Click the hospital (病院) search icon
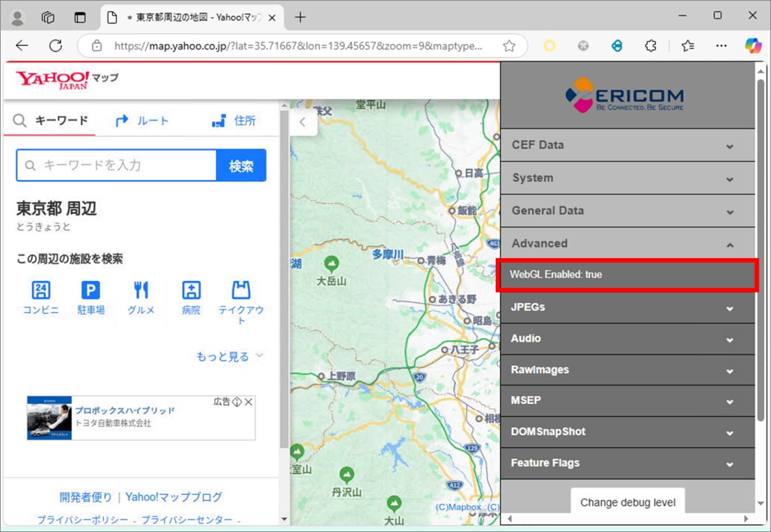This screenshot has height=532, width=771. [x=191, y=290]
